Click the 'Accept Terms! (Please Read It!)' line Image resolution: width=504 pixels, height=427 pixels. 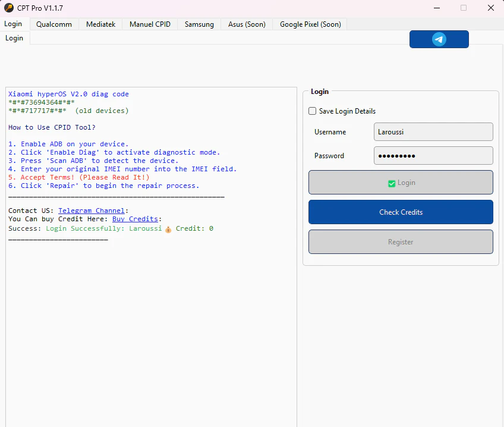(x=78, y=177)
